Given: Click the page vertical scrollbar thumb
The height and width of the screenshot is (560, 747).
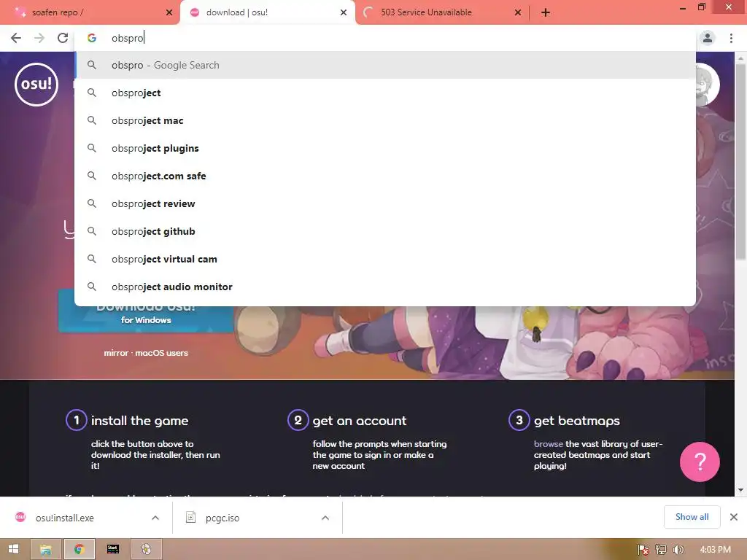Looking at the screenshot, I should coord(740,162).
